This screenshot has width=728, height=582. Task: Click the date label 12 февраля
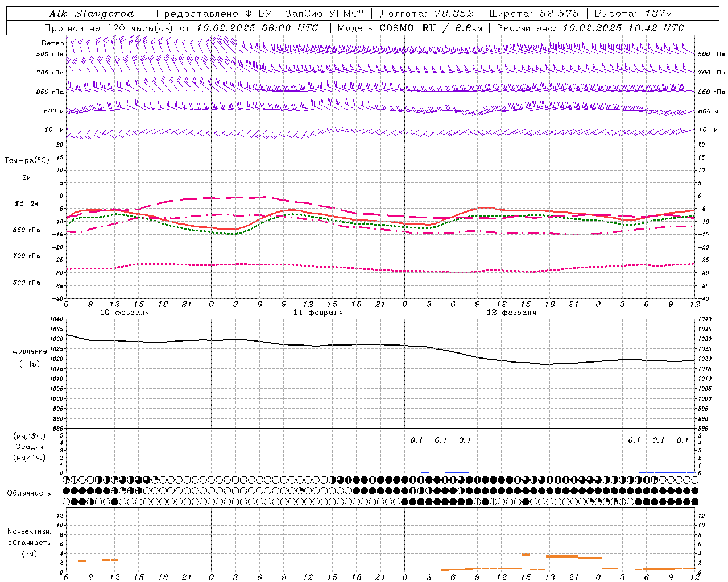(511, 313)
